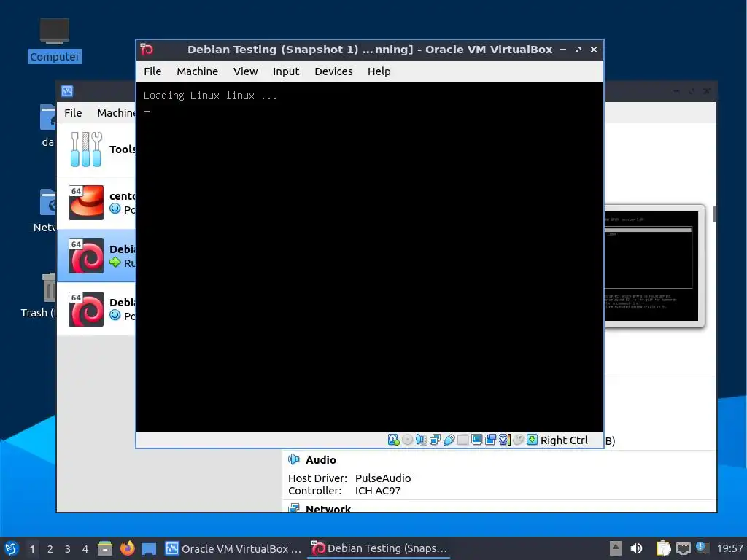Click the show desktop icon in panel
Image resolution: width=747 pixels, height=560 pixels.
coord(149,548)
